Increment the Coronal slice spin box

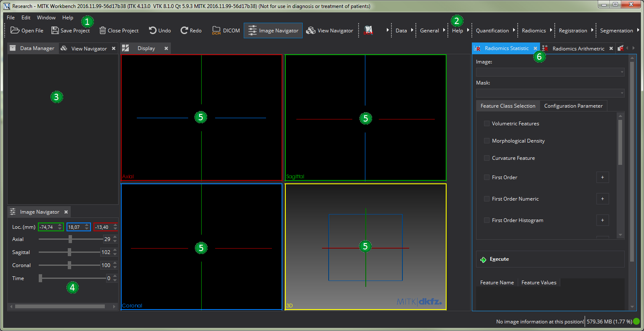click(x=115, y=263)
